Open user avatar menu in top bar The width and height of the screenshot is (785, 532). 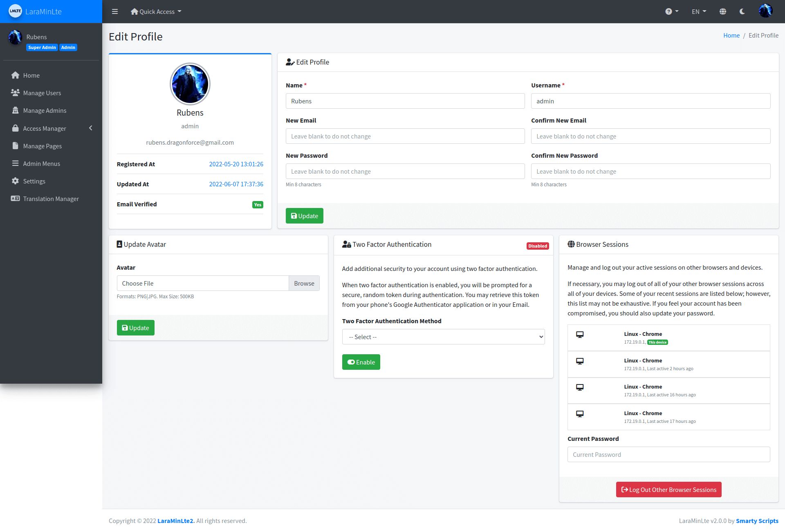point(765,11)
